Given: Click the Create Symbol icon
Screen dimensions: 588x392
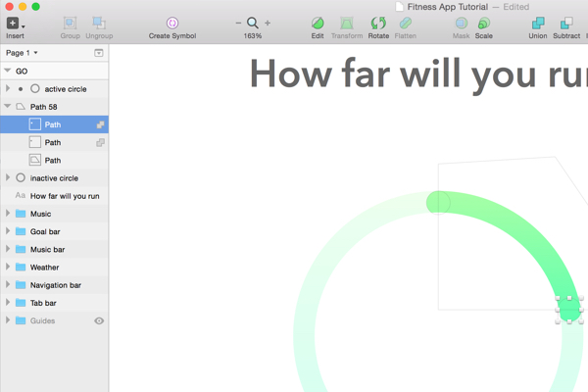Looking at the screenshot, I should (172, 24).
